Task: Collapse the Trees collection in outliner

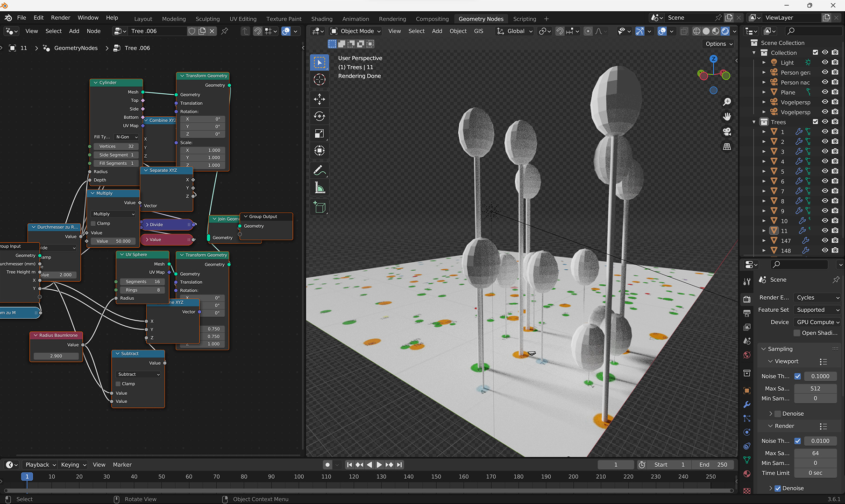Action: tap(754, 122)
